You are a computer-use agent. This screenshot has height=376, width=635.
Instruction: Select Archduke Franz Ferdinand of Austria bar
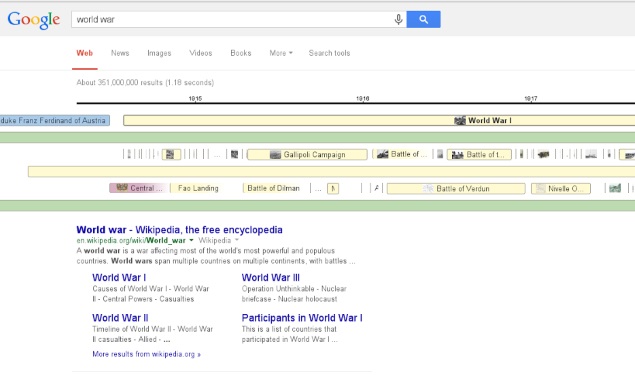point(55,120)
